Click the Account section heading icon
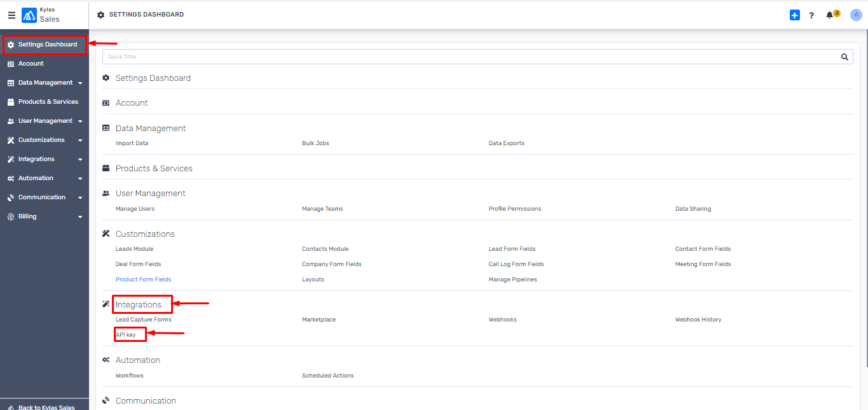868x410 pixels. (106, 102)
